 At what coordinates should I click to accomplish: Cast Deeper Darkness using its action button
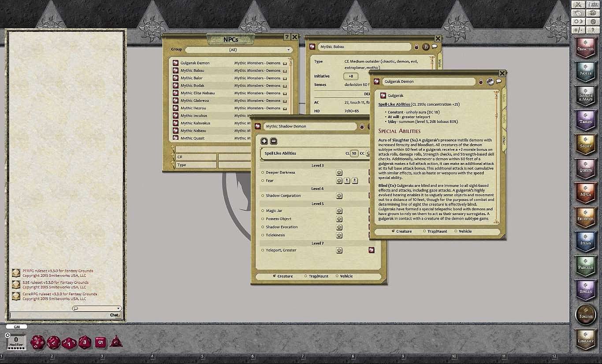(x=339, y=173)
